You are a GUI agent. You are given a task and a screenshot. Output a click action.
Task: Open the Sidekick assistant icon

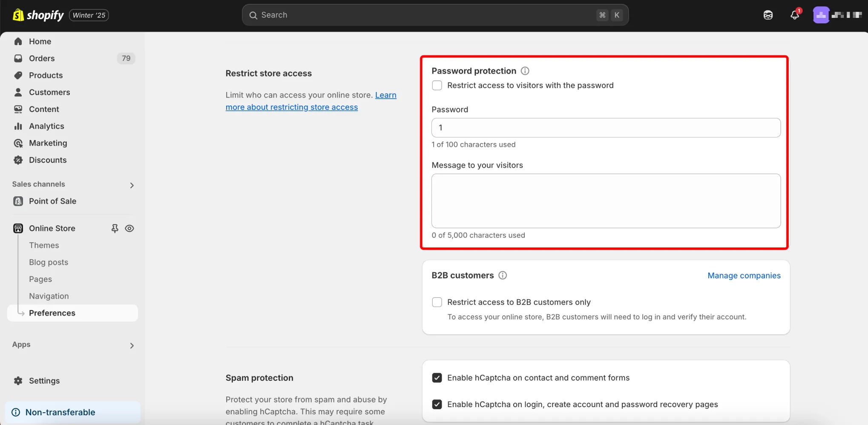tap(768, 15)
